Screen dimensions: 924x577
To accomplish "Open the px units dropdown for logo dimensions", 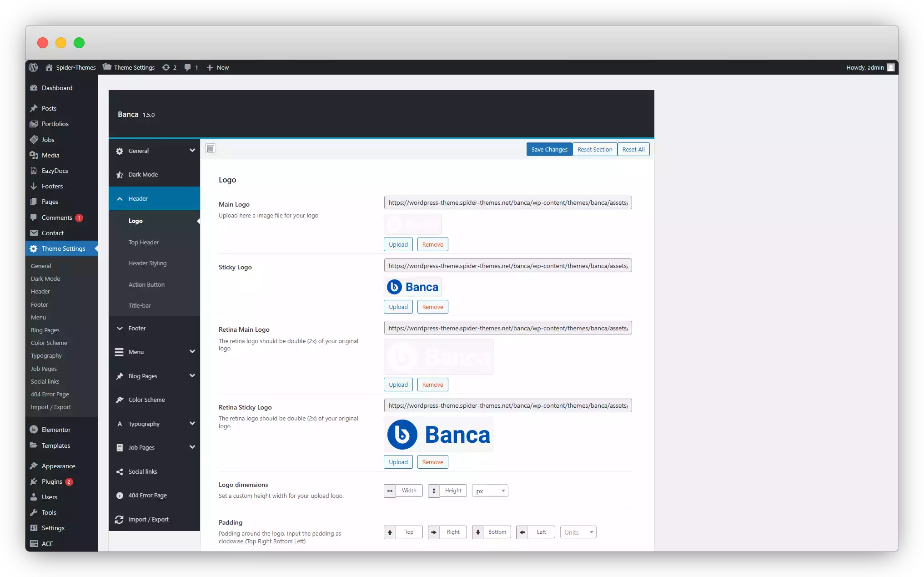I will pos(490,491).
